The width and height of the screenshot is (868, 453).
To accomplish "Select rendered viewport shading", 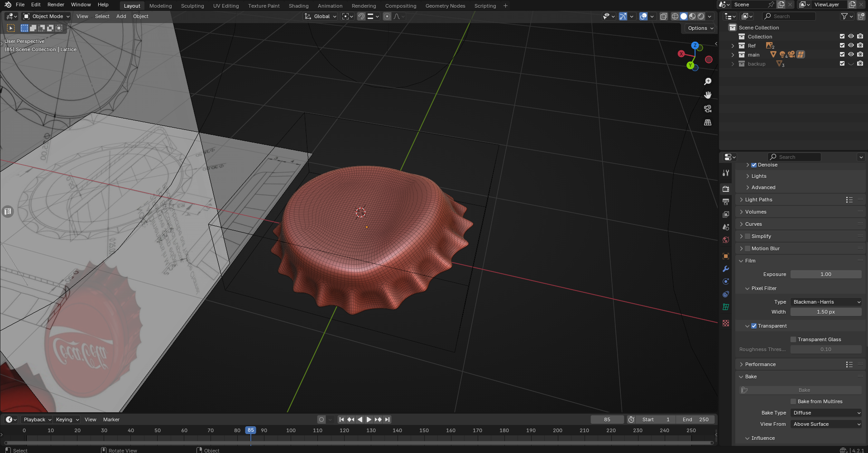I will point(701,16).
